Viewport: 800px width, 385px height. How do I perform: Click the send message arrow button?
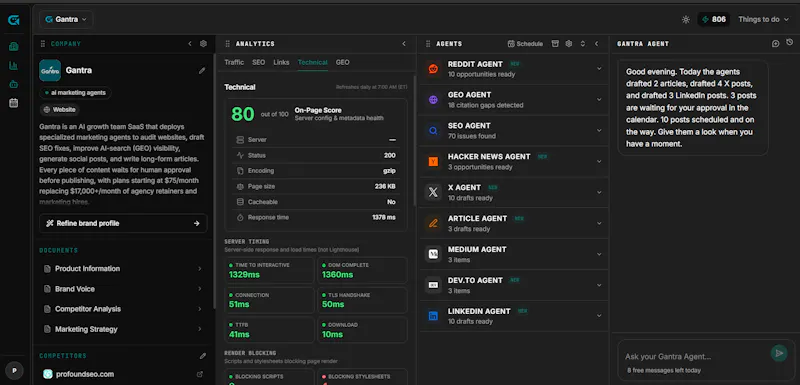[x=779, y=353]
